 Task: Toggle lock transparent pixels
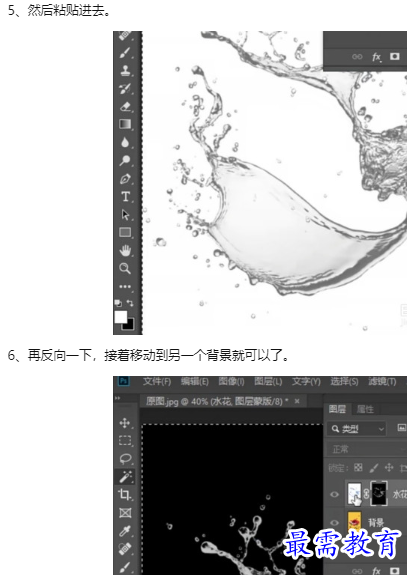[x=358, y=468]
